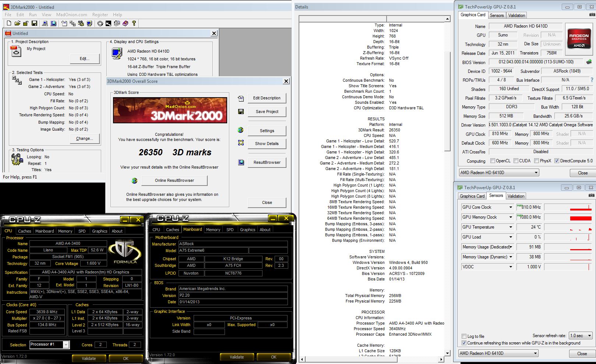Click the Edit... button in Project Description
This screenshot has height=364, width=596.
pos(85,59)
